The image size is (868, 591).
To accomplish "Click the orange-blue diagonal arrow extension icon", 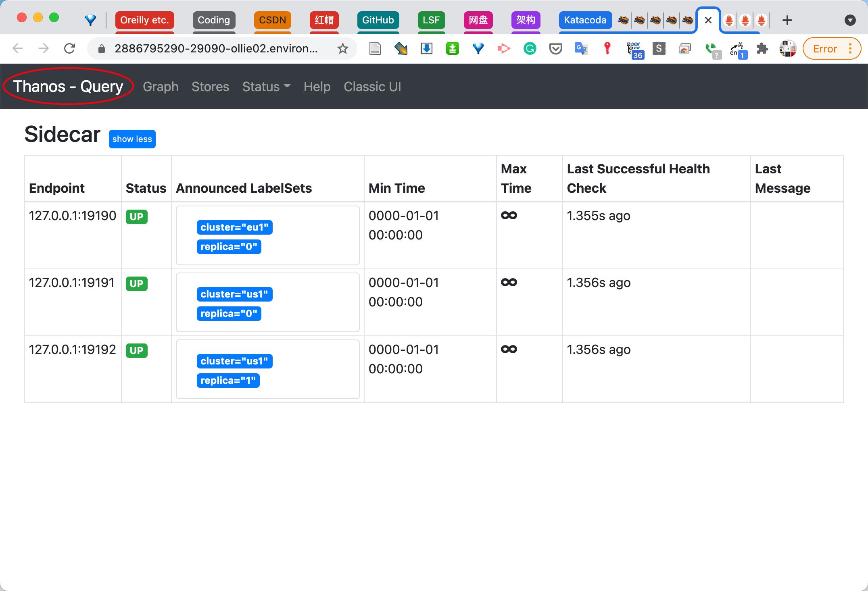I will 401,49.
